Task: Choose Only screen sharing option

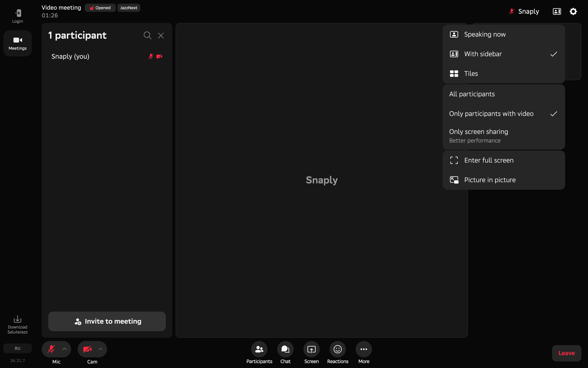Action: point(504,136)
